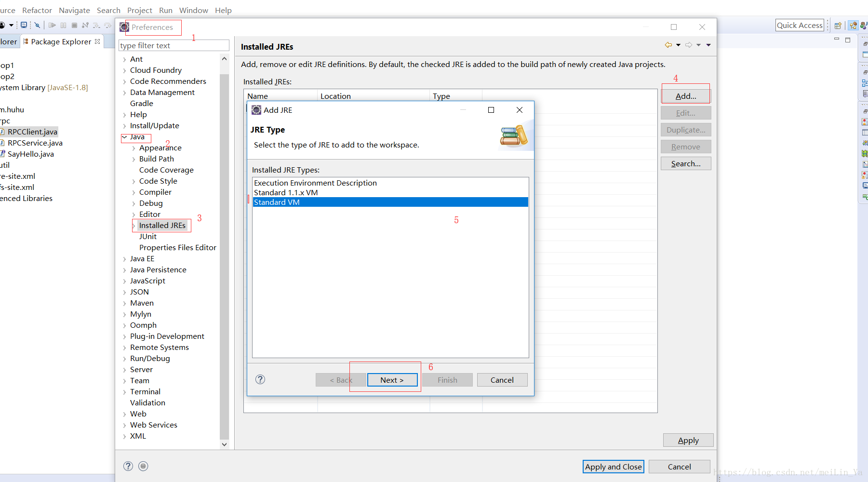Focus the type filter text field

(174, 45)
